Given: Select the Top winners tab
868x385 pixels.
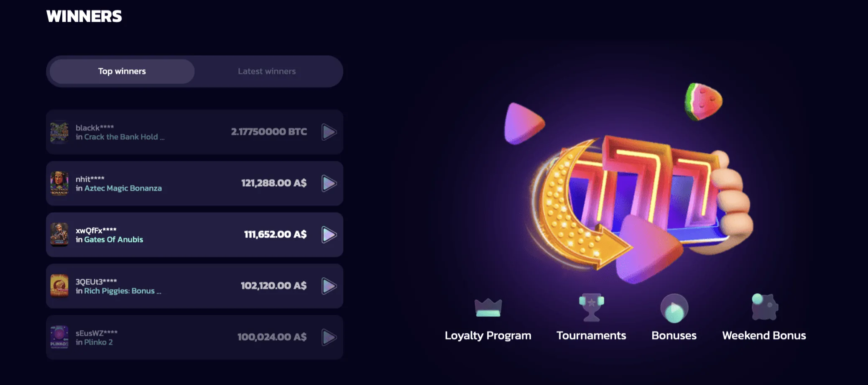Looking at the screenshot, I should click(122, 72).
